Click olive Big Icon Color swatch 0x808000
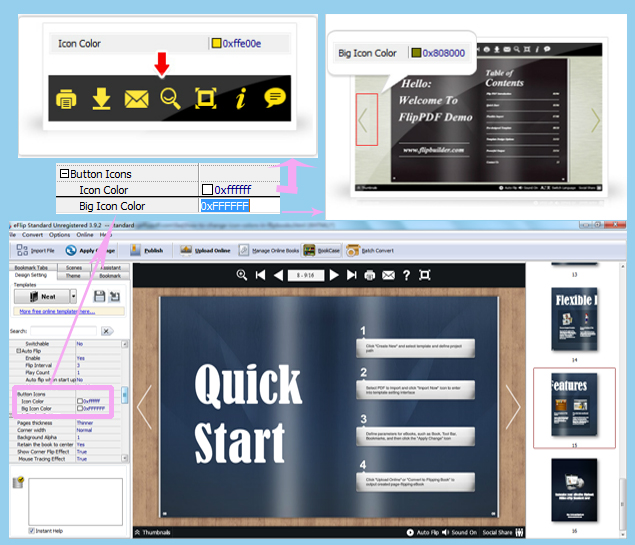 pos(416,53)
